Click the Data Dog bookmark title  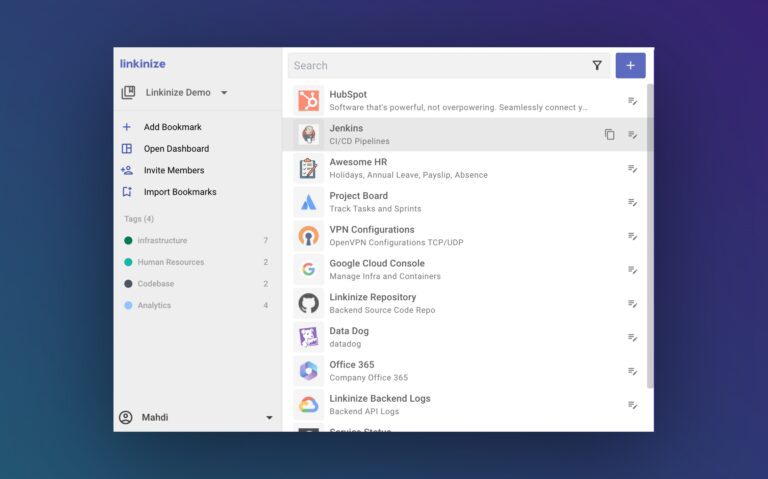click(349, 331)
